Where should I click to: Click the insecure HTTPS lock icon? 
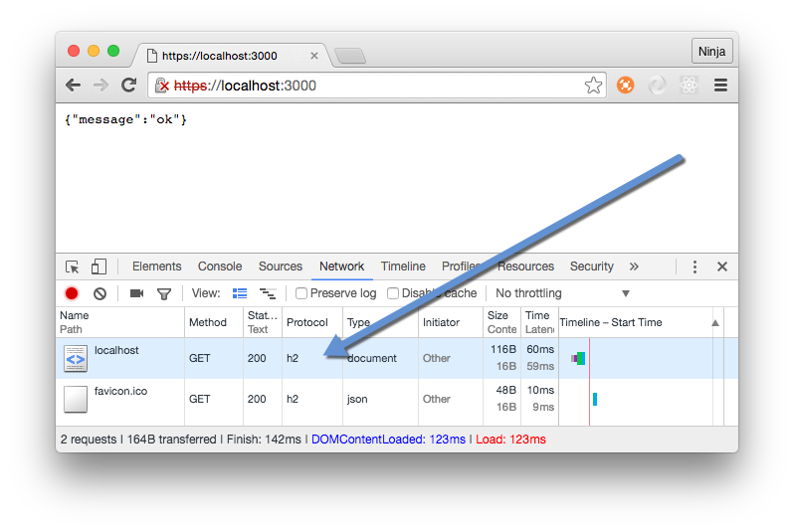click(x=161, y=86)
